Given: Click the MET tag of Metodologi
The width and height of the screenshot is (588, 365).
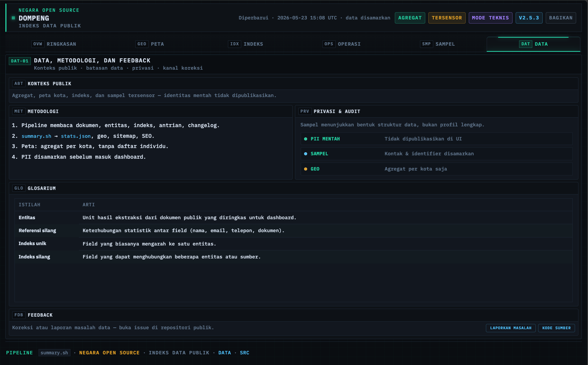Looking at the screenshot, I should coord(19,112).
